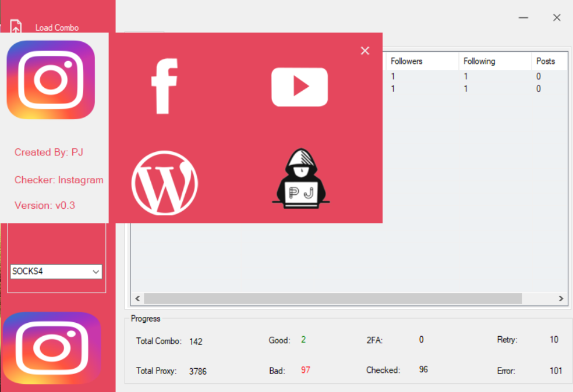
Task: Click the Posts column header
Action: pyautogui.click(x=550, y=61)
